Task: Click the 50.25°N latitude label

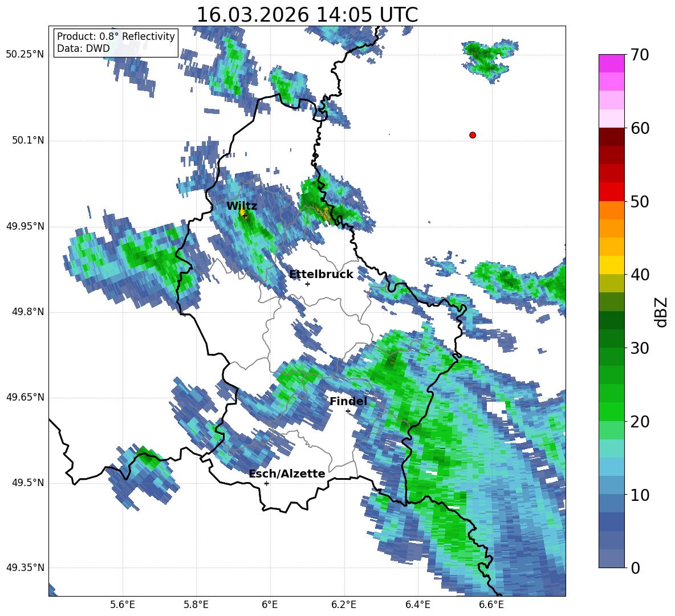Action: 25,55
